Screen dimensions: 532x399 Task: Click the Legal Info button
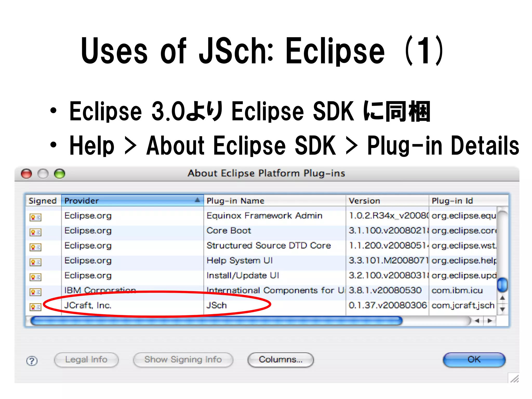click(86, 360)
